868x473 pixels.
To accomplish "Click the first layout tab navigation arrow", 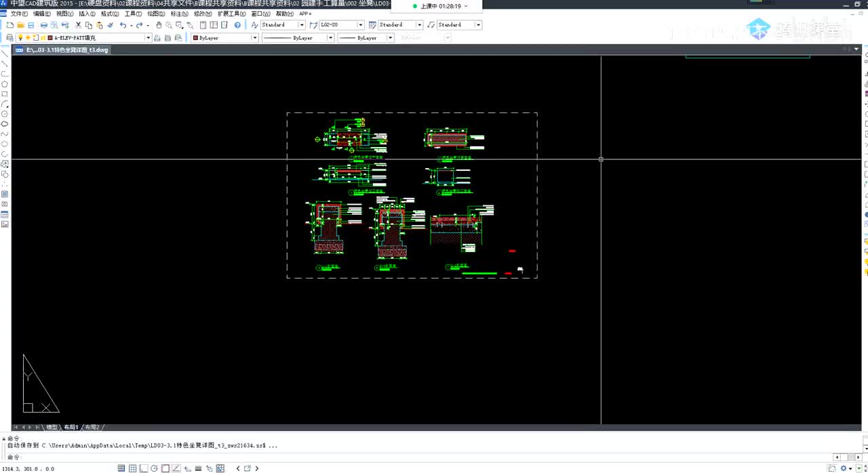I will coord(16,428).
